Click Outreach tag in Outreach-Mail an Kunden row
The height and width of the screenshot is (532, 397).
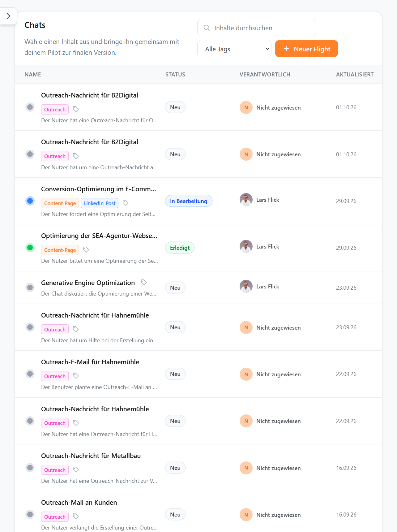point(55,517)
